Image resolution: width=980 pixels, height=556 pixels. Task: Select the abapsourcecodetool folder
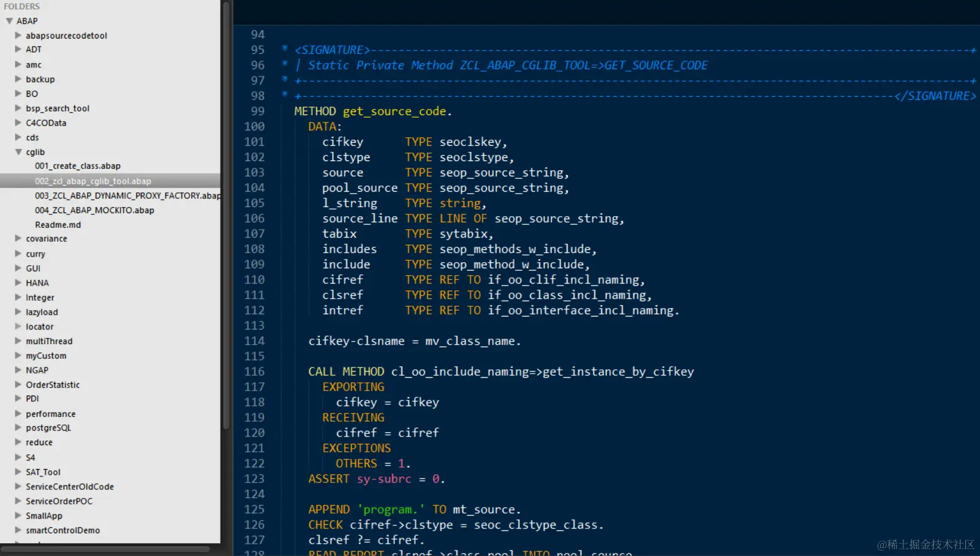click(x=66, y=35)
